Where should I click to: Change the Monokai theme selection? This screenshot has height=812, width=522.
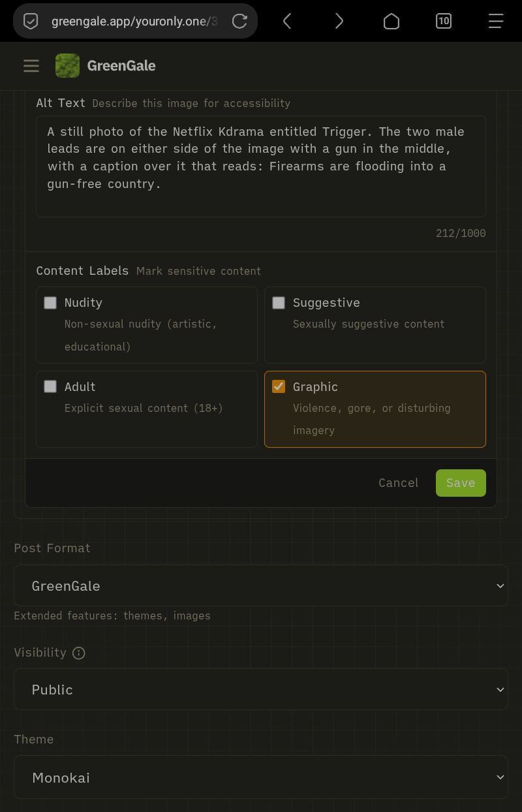(x=260, y=777)
